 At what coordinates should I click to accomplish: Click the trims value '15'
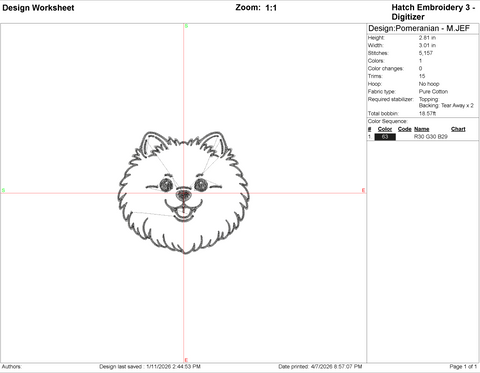pos(422,76)
